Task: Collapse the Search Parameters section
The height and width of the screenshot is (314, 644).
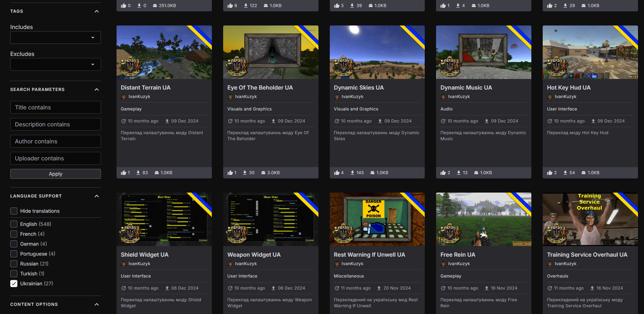Action: point(97,90)
